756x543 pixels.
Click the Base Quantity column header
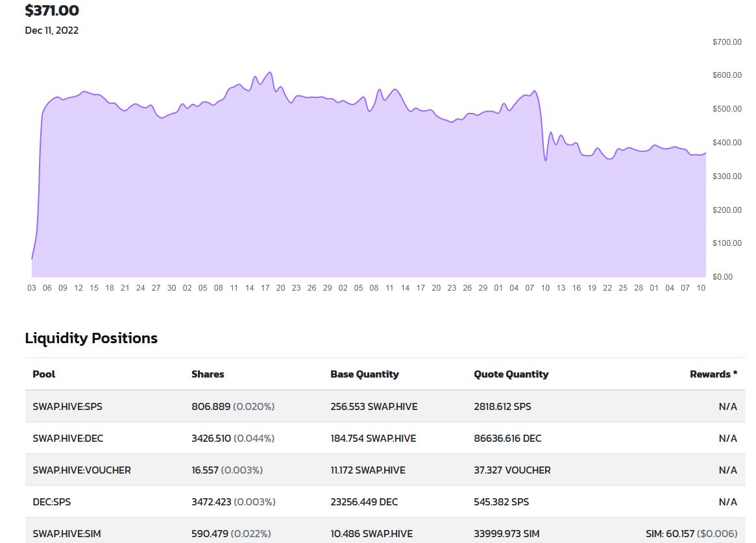click(365, 374)
